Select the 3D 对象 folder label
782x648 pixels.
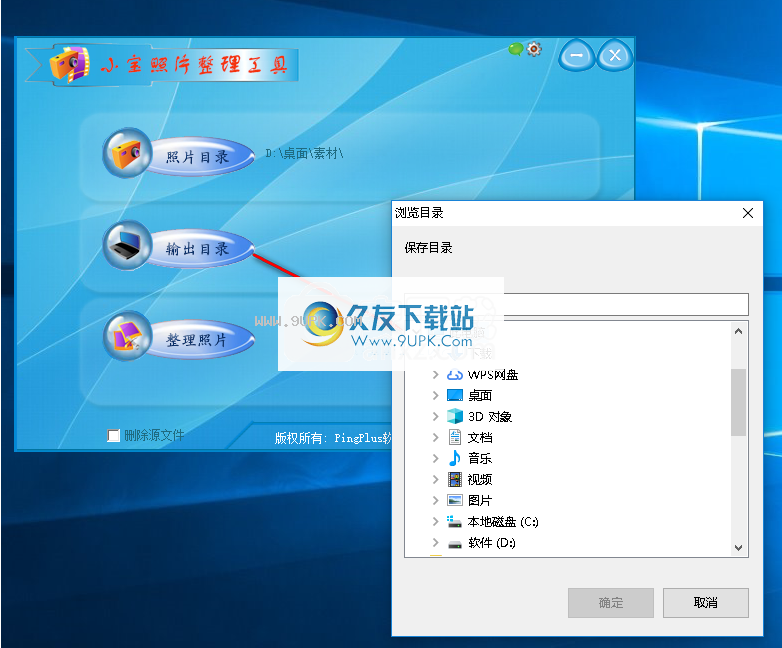click(x=490, y=417)
